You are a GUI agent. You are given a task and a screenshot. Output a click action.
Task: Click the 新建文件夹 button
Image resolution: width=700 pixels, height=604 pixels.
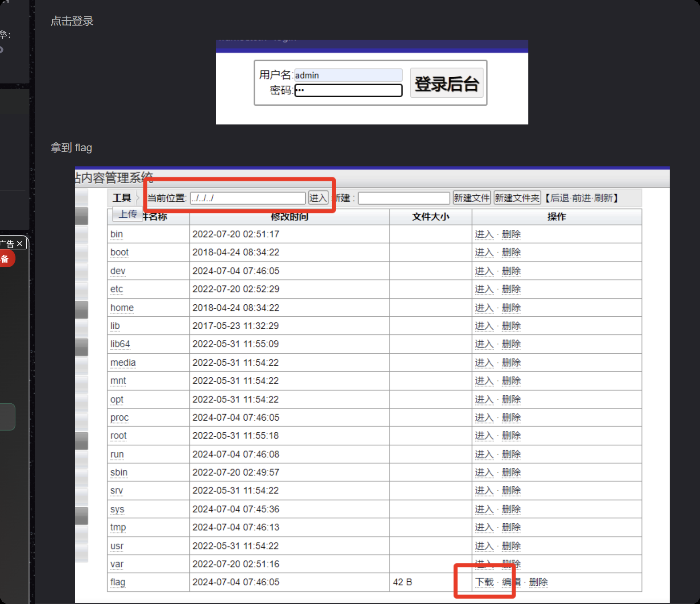click(517, 198)
